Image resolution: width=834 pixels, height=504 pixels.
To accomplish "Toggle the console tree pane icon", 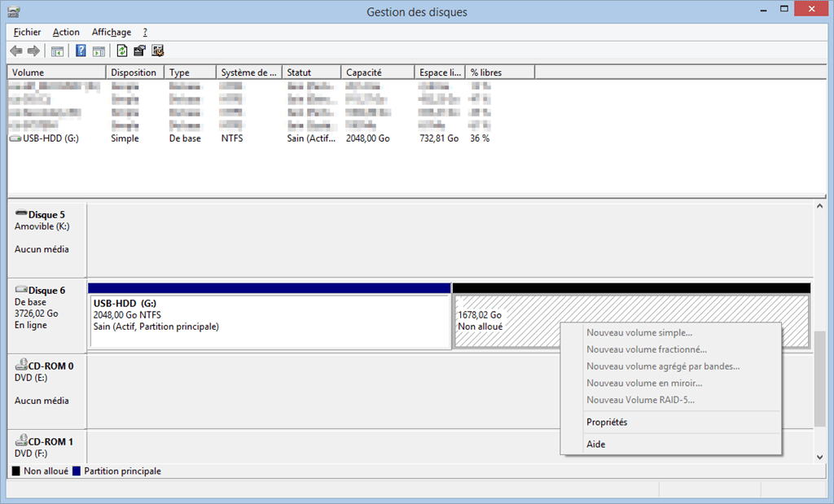I will 57,51.
